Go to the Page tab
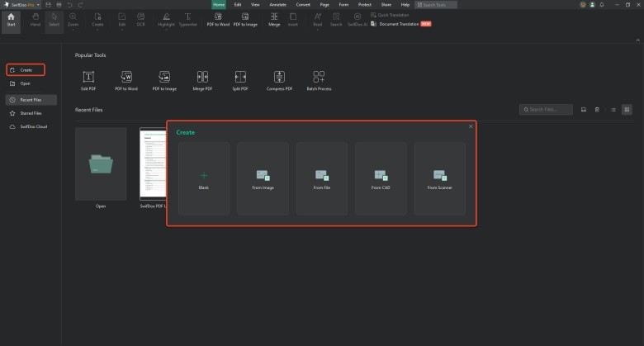Image resolution: width=644 pixels, height=346 pixels. pyautogui.click(x=324, y=4)
